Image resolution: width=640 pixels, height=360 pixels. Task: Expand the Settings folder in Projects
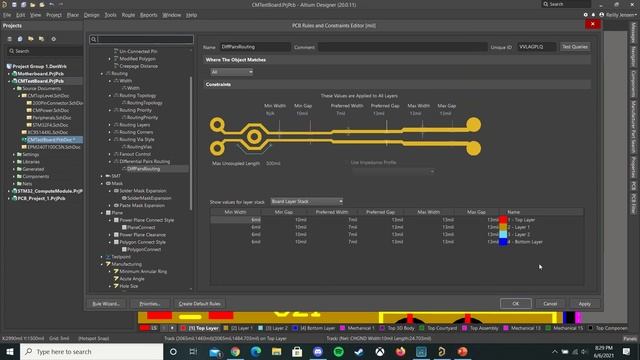(x=14, y=155)
